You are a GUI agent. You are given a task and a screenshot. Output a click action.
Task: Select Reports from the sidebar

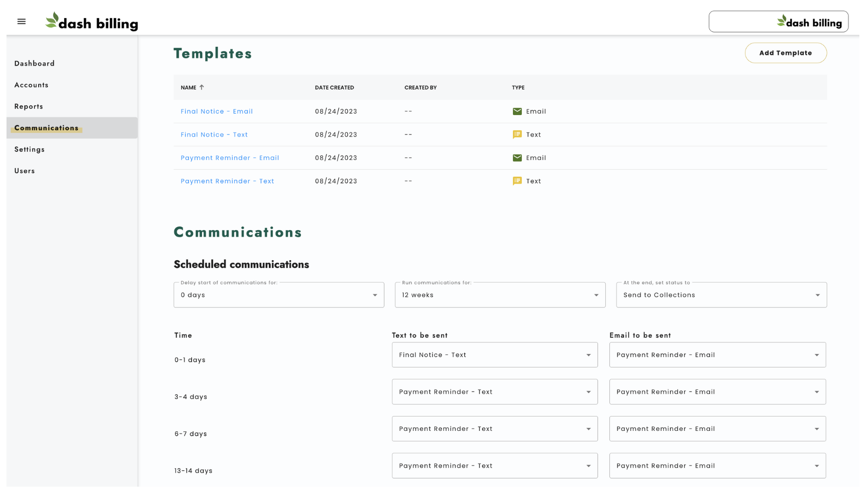coord(28,106)
